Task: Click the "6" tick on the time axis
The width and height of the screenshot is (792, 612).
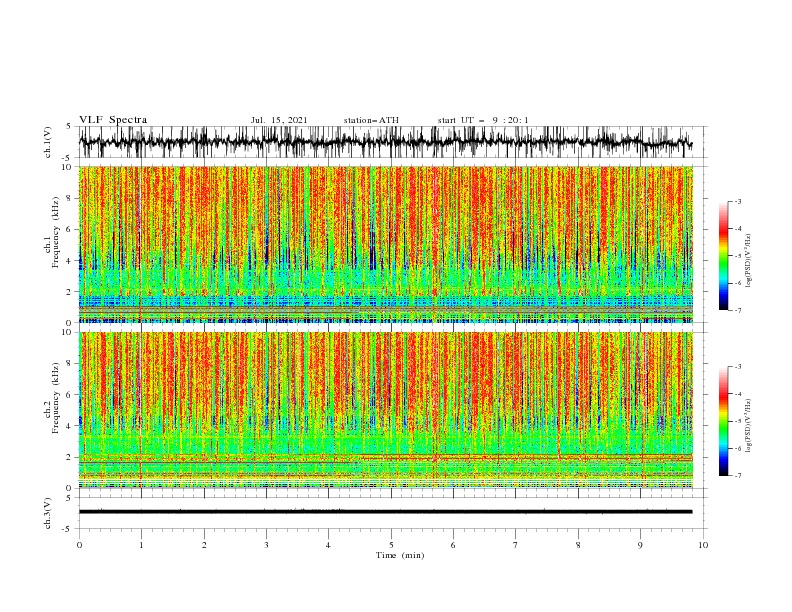Action: point(453,545)
